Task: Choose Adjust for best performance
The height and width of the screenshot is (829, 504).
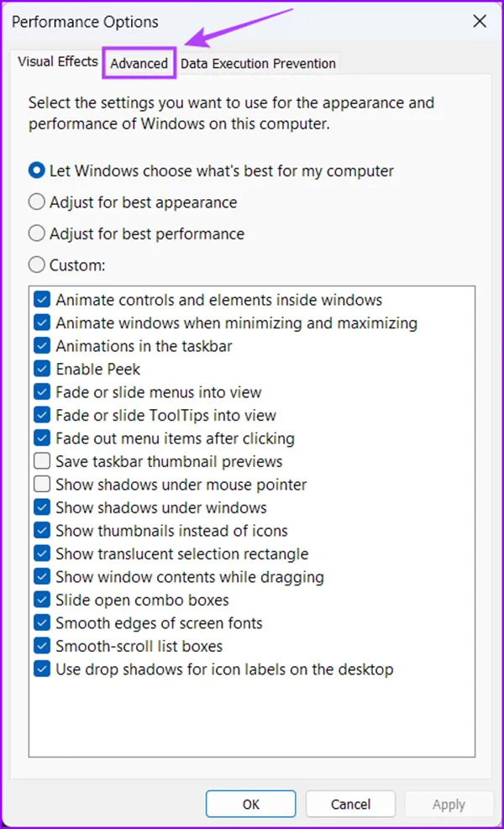Action: (37, 233)
